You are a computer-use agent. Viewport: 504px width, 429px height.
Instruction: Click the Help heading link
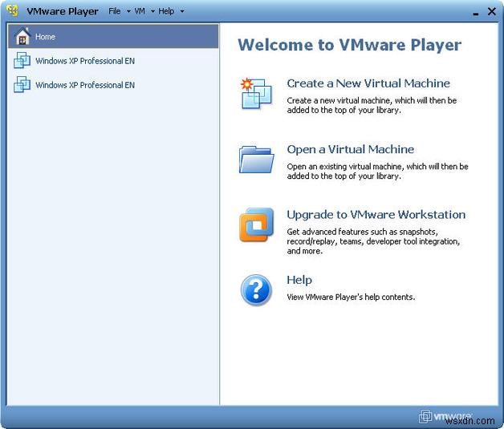299,280
